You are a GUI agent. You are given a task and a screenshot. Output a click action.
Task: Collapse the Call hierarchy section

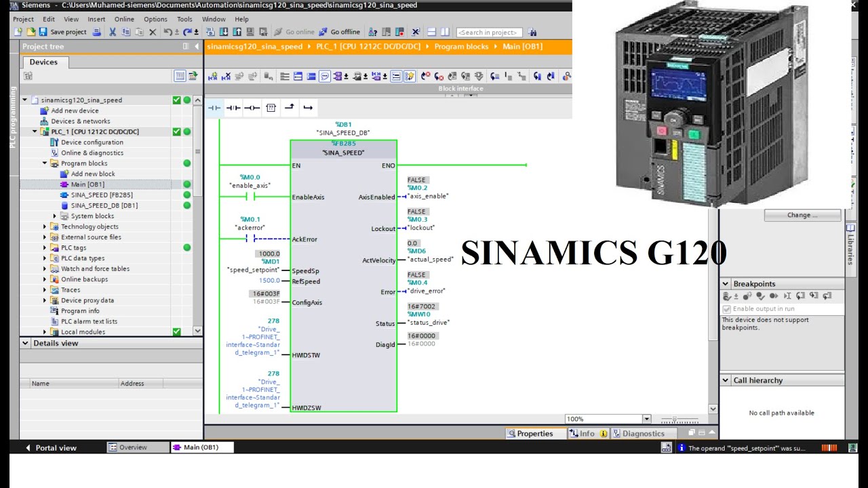coord(726,380)
